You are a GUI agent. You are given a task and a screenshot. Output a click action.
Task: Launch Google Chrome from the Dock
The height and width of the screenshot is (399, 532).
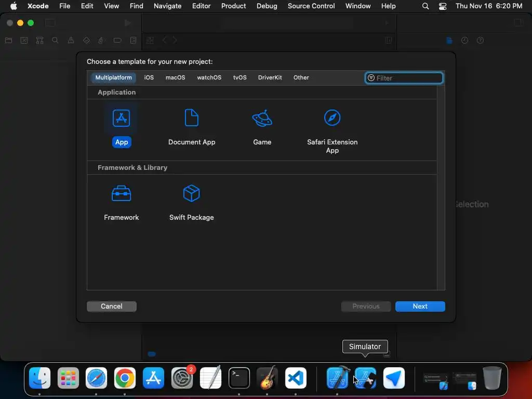[x=125, y=378]
